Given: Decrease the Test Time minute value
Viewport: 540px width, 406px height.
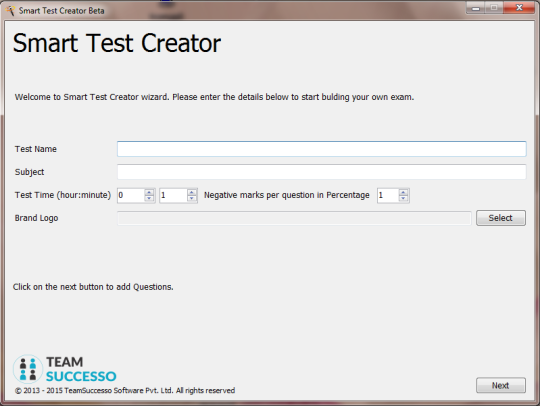Looking at the screenshot, I should (x=192, y=199).
